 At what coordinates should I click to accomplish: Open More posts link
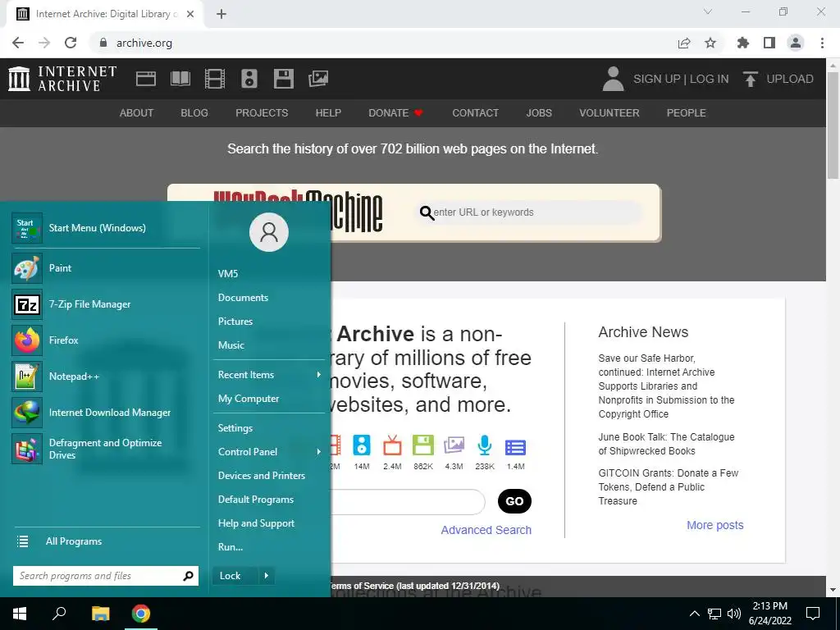point(715,525)
